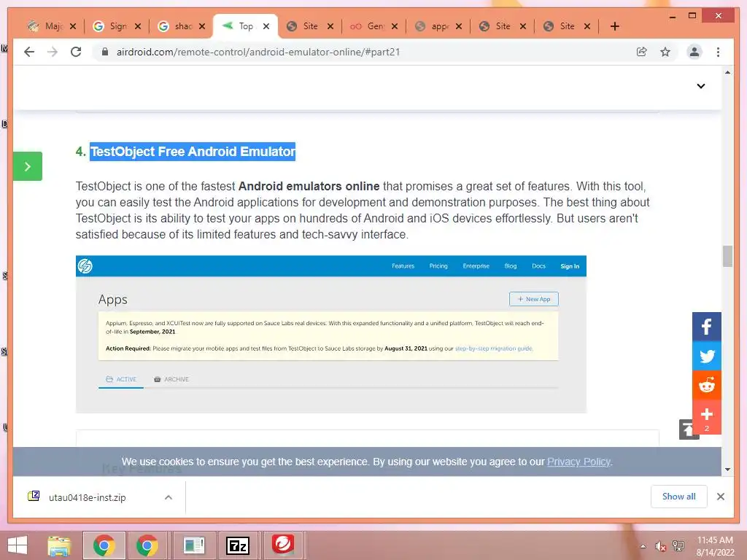Open the network tray icon
The width and height of the screenshot is (747, 560).
[x=678, y=546]
